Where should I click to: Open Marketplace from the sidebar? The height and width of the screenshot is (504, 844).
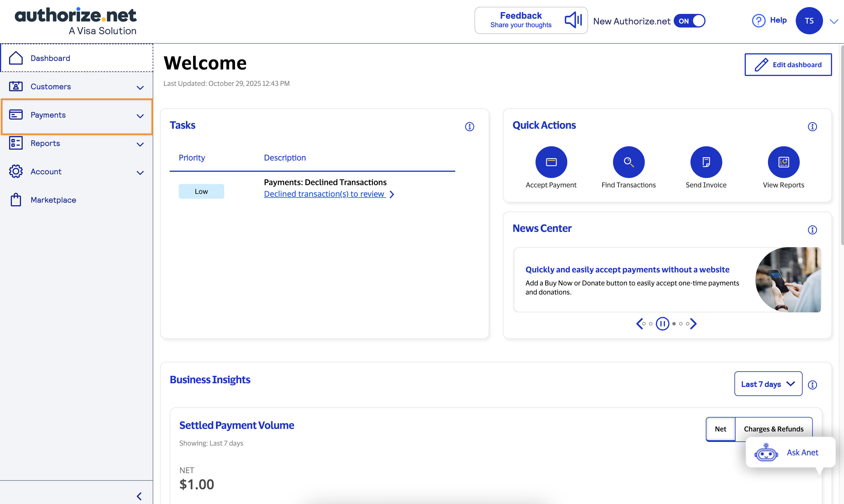pyautogui.click(x=53, y=200)
